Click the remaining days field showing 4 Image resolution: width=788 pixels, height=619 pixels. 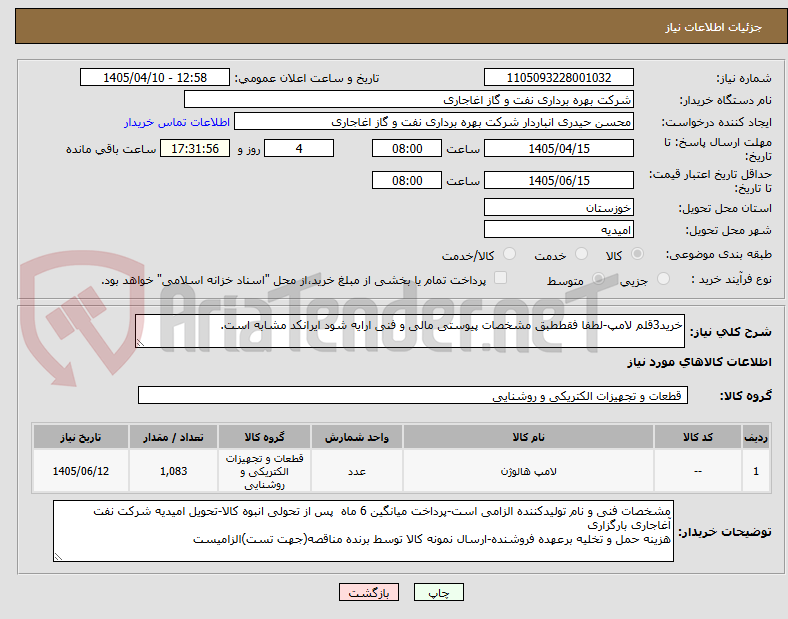[299, 148]
